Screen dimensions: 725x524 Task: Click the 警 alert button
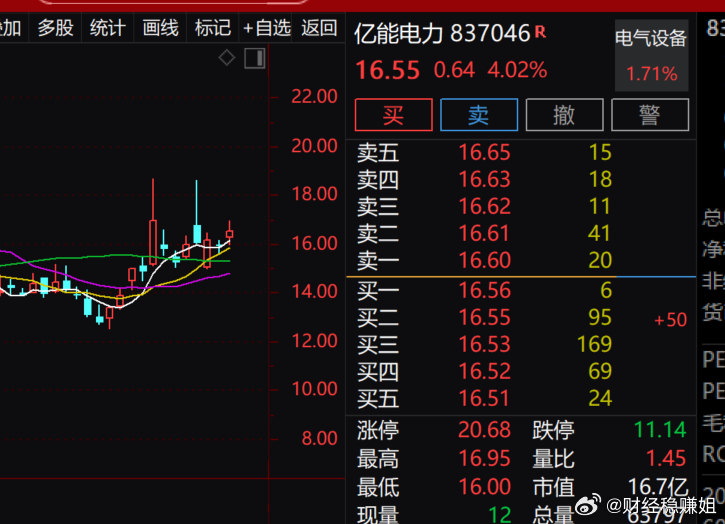(650, 115)
